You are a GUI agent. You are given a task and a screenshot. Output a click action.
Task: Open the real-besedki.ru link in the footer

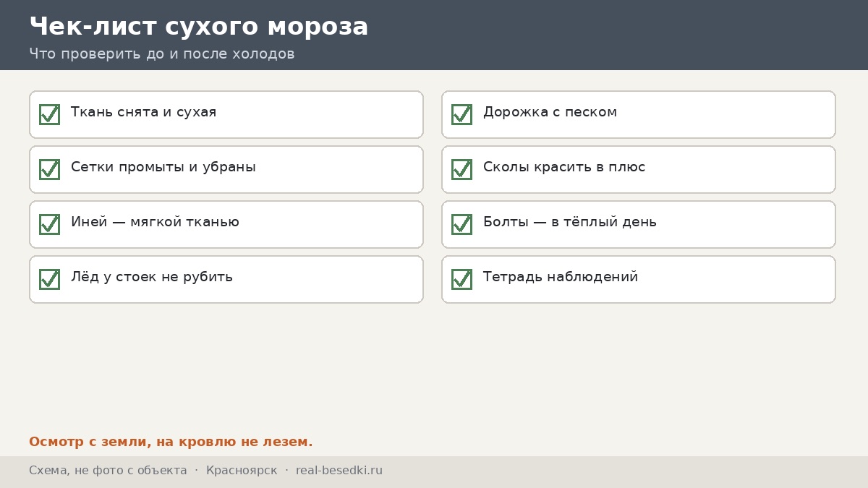tap(339, 471)
